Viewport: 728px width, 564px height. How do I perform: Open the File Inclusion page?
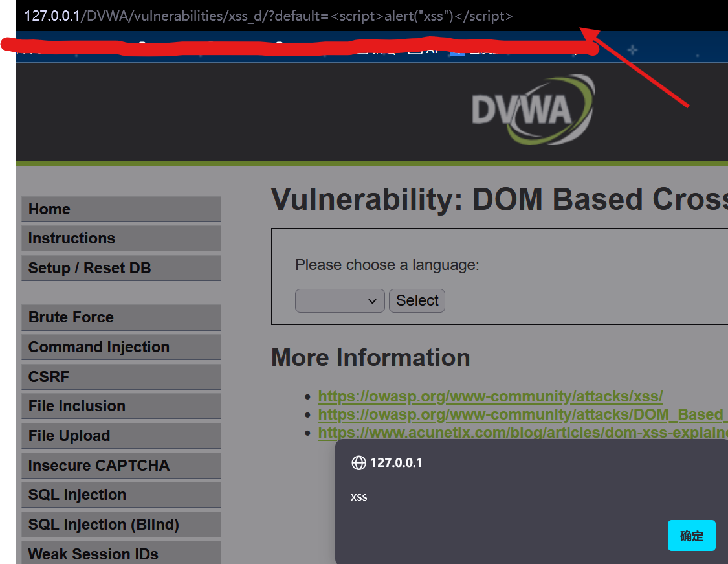point(121,406)
